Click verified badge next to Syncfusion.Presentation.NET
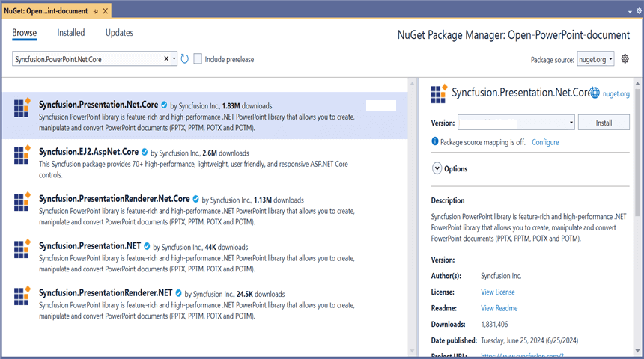Image resolution: width=644 pixels, height=359 pixels. coord(147,246)
